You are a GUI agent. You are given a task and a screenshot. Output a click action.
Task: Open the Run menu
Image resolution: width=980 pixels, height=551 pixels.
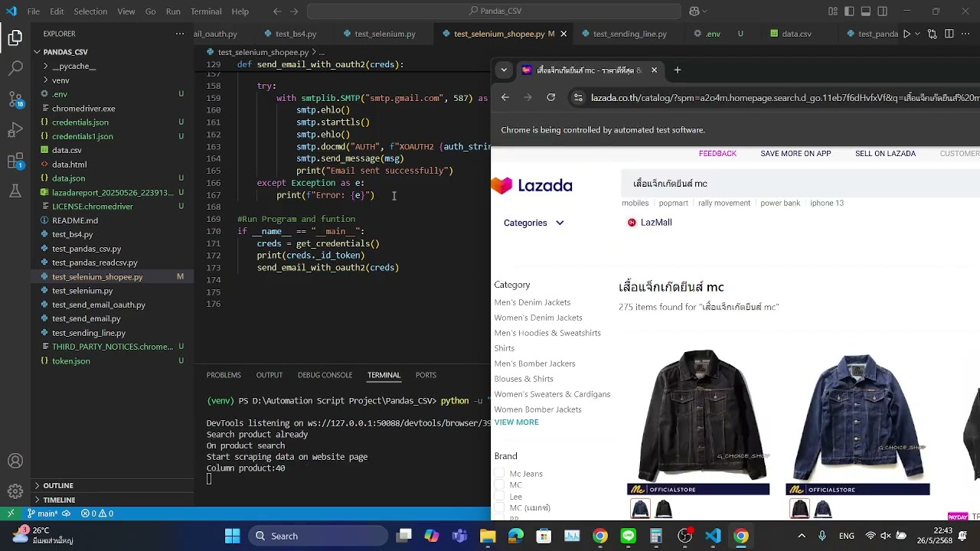[173, 11]
